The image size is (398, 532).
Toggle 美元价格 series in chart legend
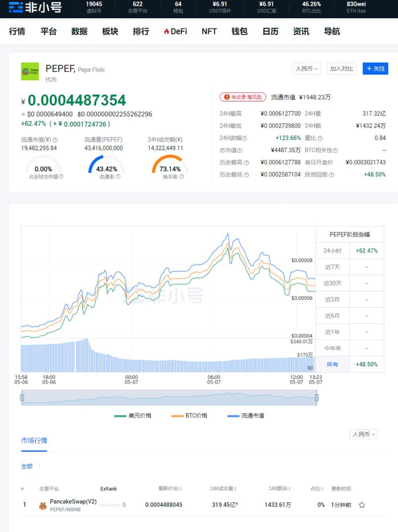(133, 416)
